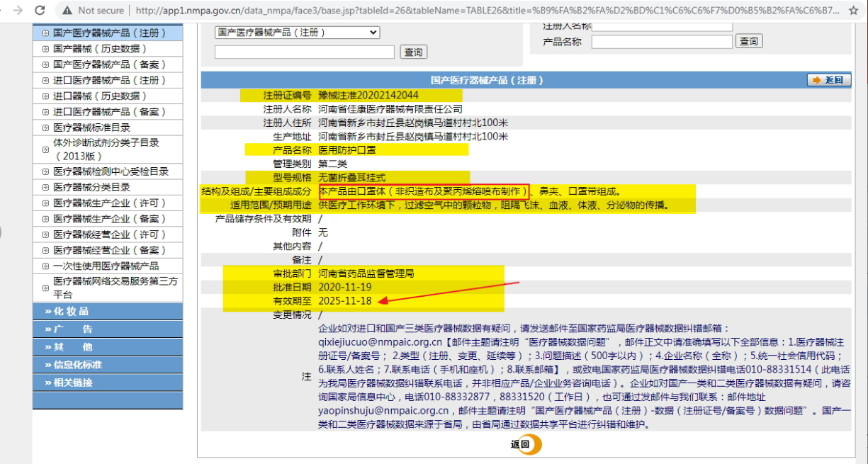This screenshot has width=868, height=464.
Task: Expand the 相关链接 sidebar section
Action: point(108,383)
